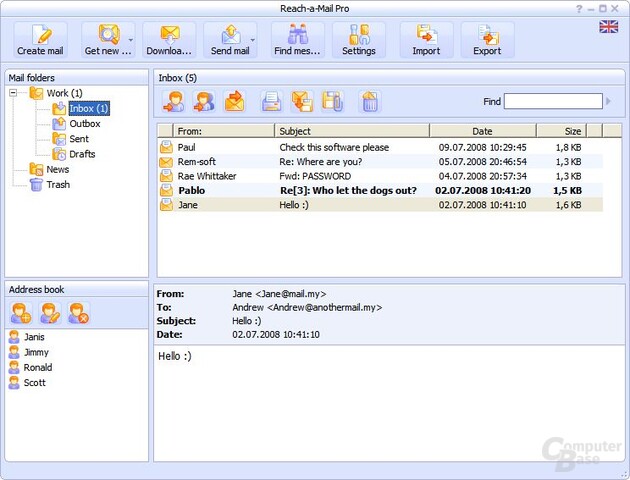
Task: Select the Jane message row
Action: click(380, 205)
